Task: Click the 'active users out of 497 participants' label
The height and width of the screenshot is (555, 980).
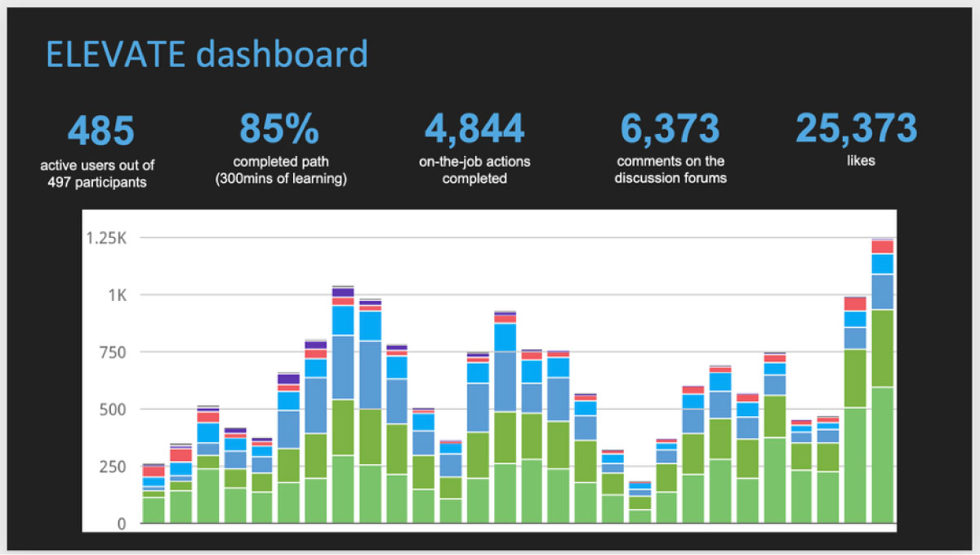Action: [98, 172]
